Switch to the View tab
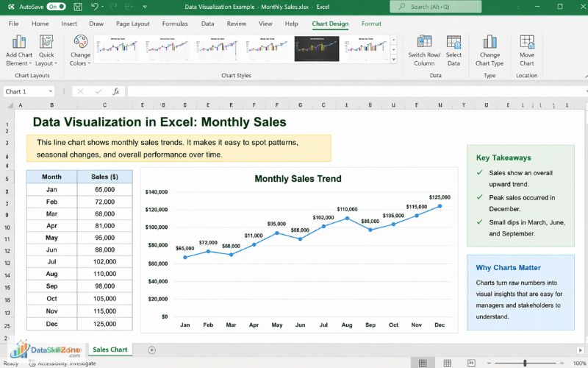The width and height of the screenshot is (588, 368). click(265, 24)
